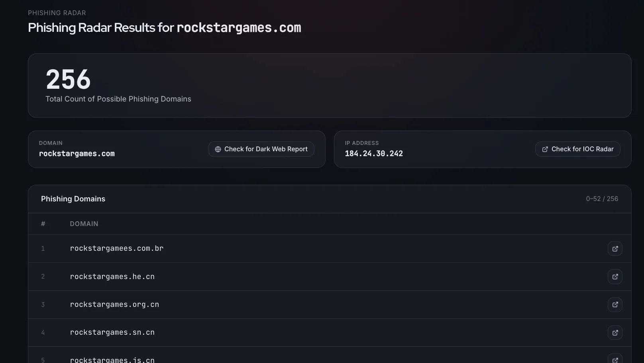
Task: Click the rockstargames.com domain value in the Domain card
Action: (77, 154)
